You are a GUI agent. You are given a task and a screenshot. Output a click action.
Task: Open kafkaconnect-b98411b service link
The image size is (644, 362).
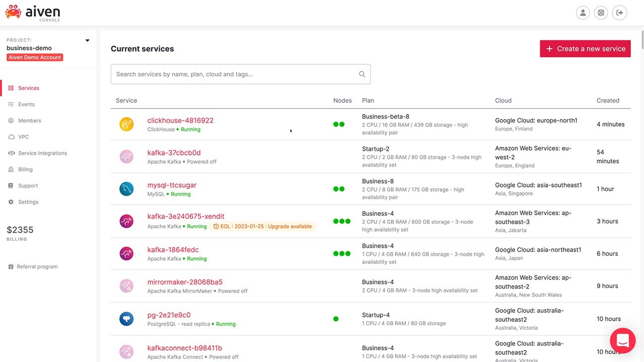185,347
